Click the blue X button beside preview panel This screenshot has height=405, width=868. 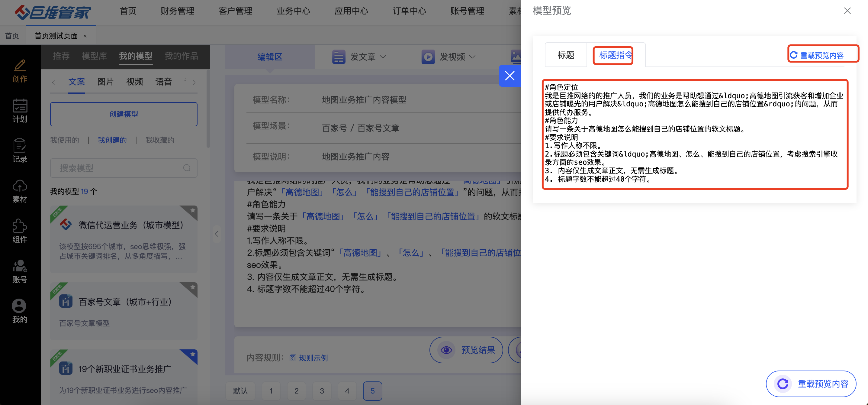509,76
